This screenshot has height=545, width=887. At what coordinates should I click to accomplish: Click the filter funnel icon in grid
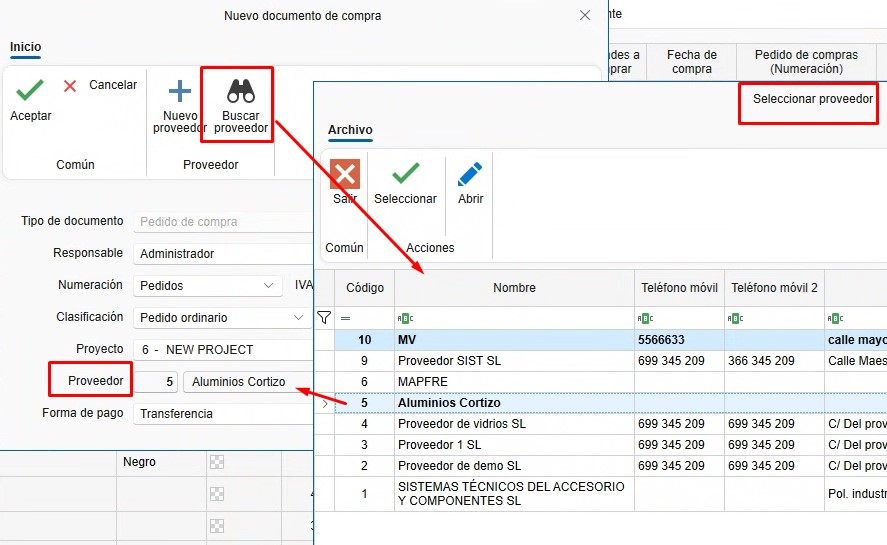tap(324, 318)
